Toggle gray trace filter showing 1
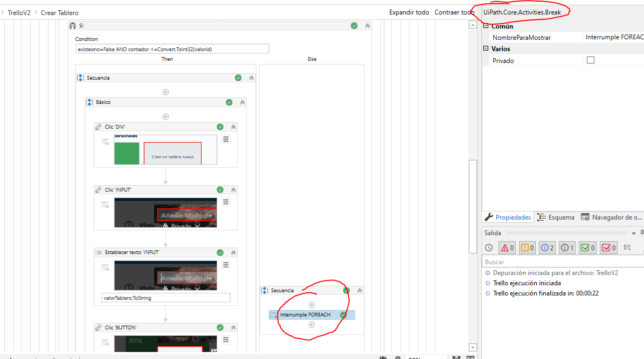Viewport: 644px width, 359px height. [567, 248]
